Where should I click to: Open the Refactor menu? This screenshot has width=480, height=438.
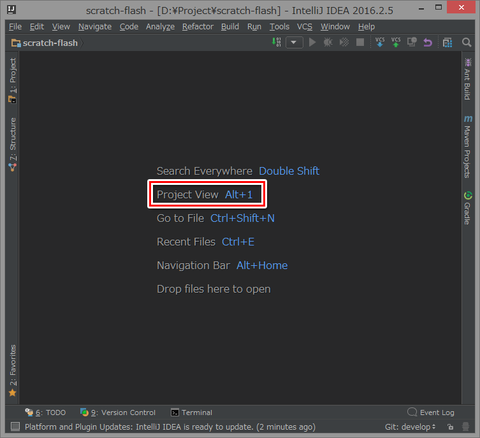198,27
